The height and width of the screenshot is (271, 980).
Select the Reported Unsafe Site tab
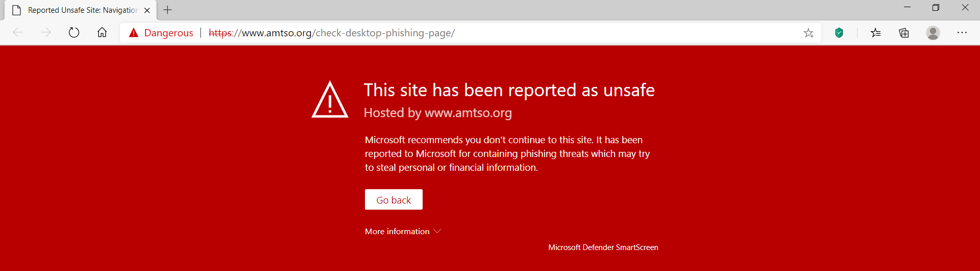pyautogui.click(x=82, y=10)
